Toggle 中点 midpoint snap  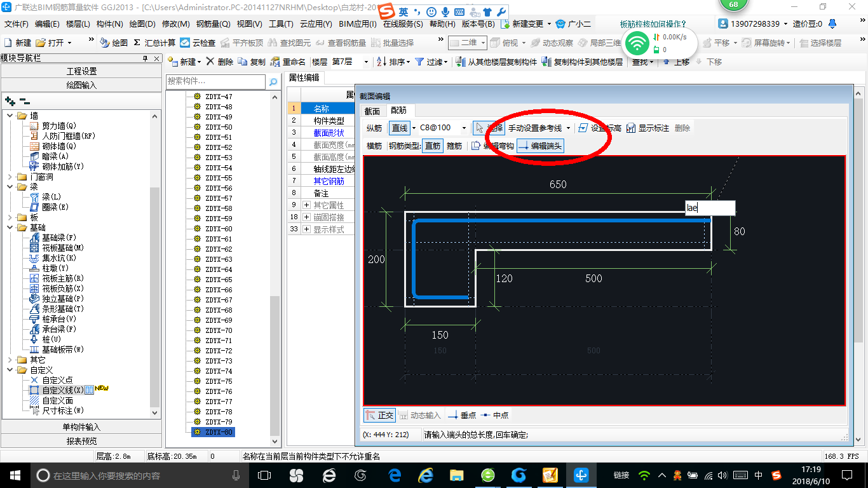pos(496,415)
